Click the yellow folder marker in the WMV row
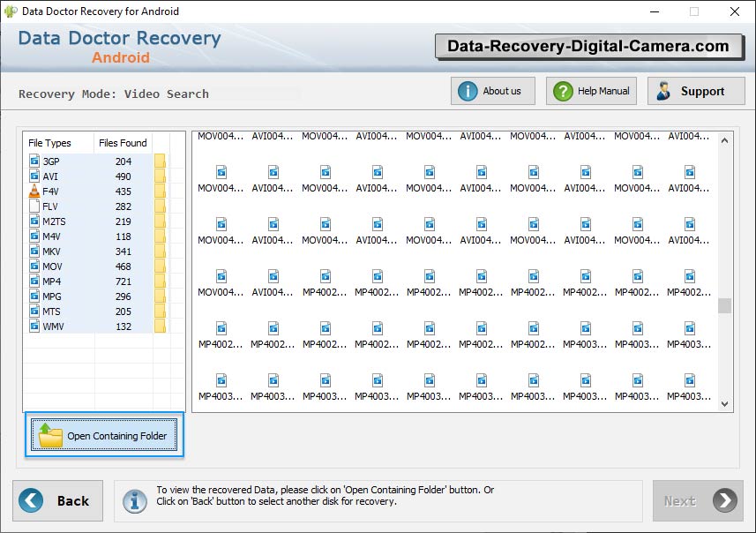The width and height of the screenshot is (756, 533). click(x=160, y=327)
